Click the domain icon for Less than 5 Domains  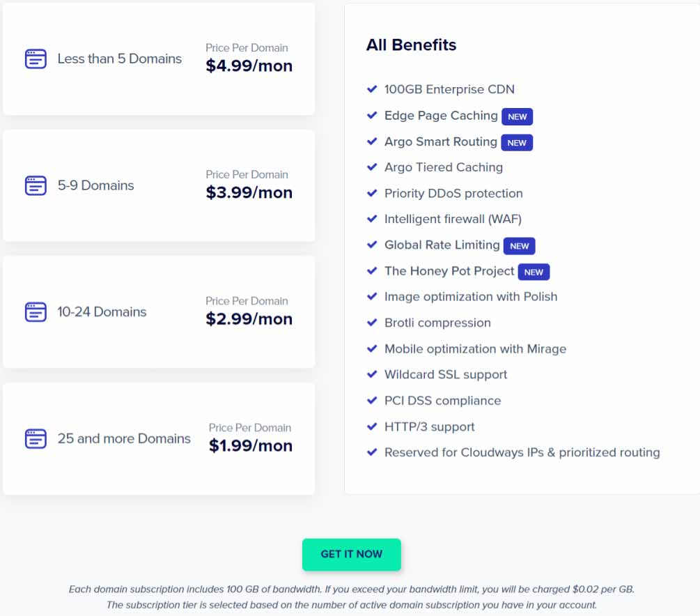coord(36,59)
